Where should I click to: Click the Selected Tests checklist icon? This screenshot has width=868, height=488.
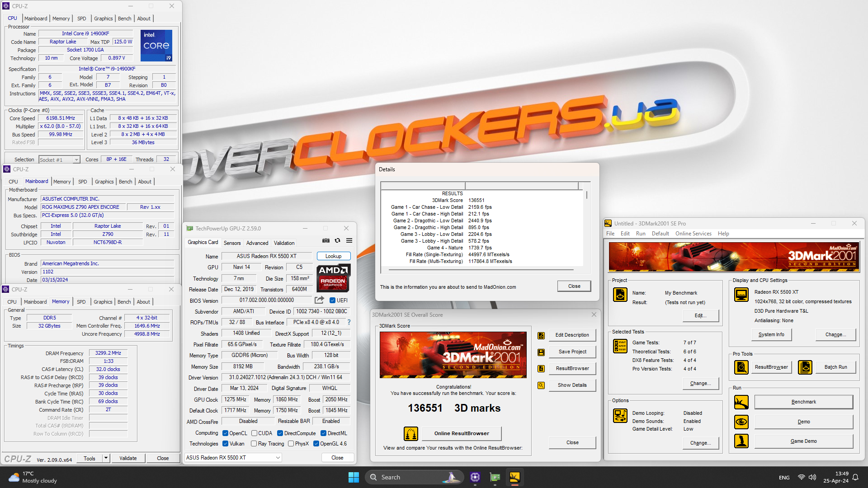(620, 346)
